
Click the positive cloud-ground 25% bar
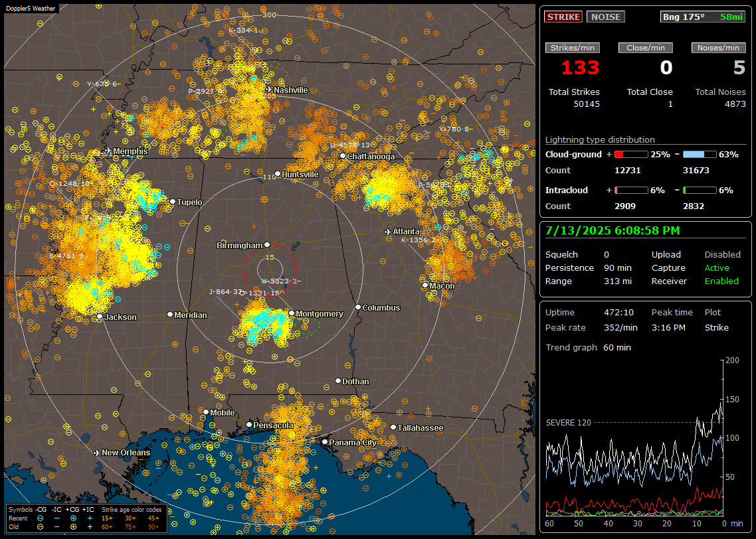630,155
